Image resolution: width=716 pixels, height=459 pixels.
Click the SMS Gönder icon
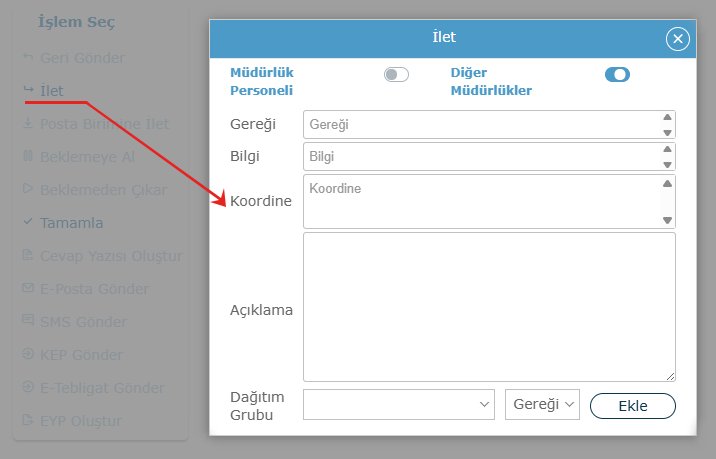[x=28, y=322]
